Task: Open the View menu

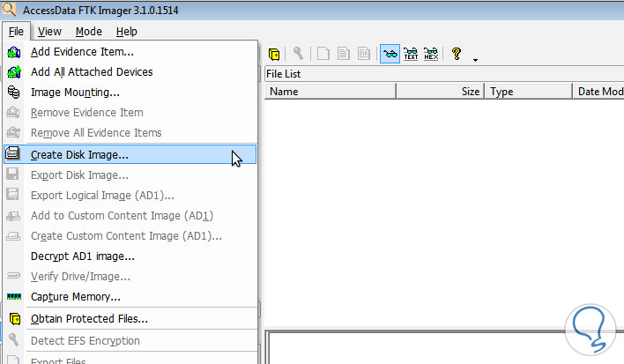Action: click(x=49, y=32)
